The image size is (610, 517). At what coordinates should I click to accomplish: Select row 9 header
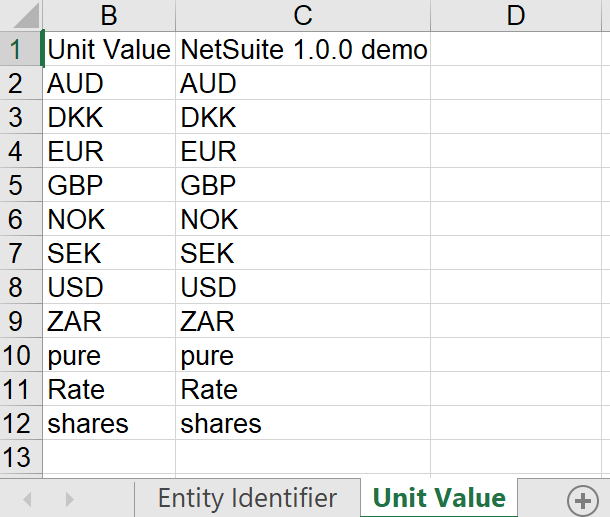point(21,321)
